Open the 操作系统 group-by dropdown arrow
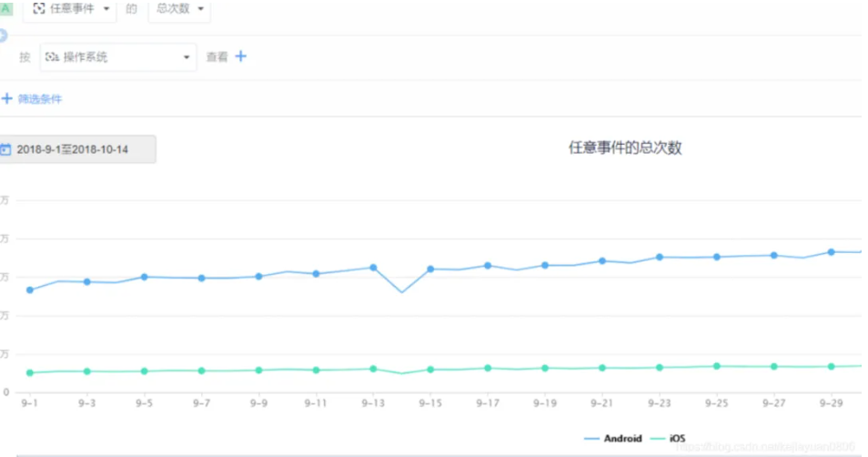Image resolution: width=868 pixels, height=457 pixels. (x=187, y=57)
